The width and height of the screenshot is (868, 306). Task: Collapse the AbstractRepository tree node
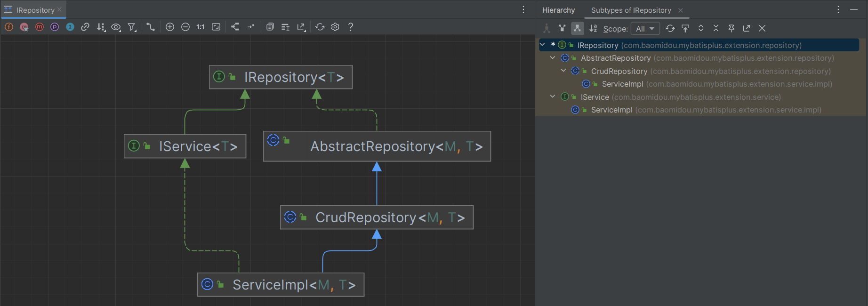coord(553,57)
